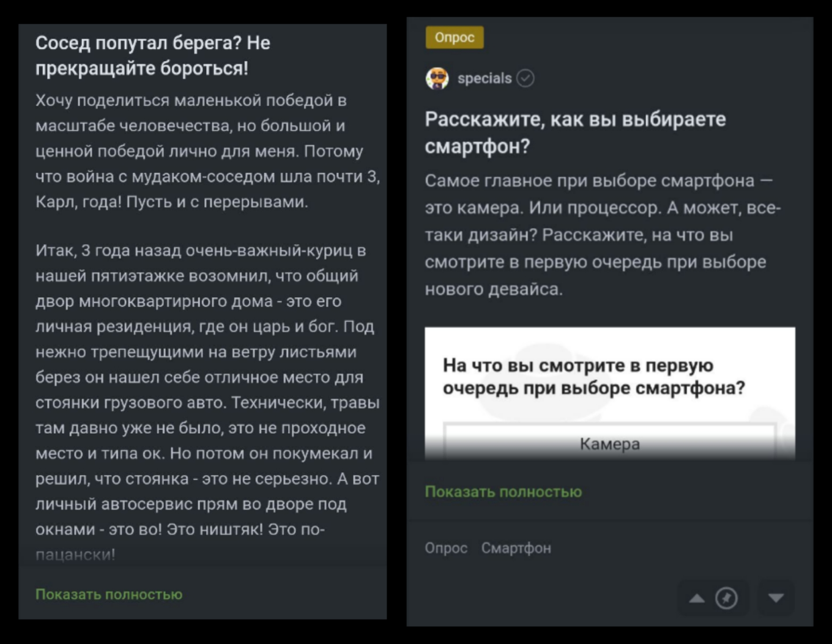Click the verified checkmark next to specials
832x644 pixels.
526,78
